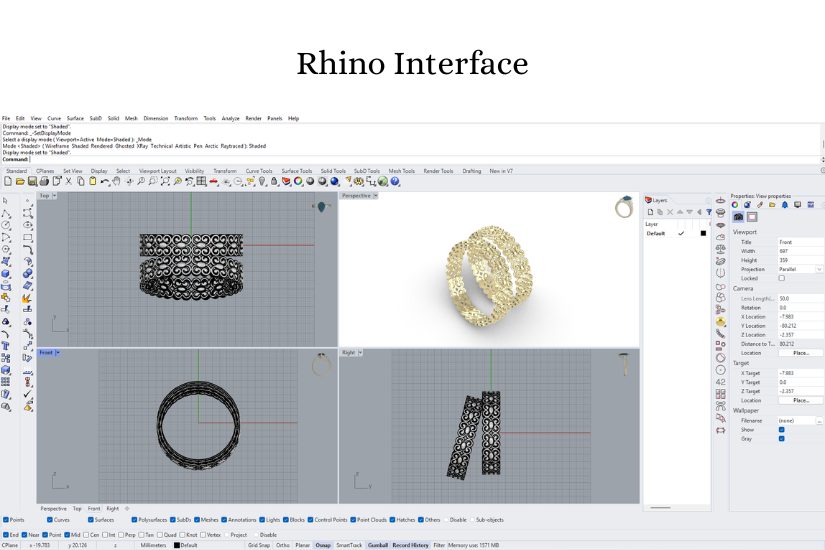Uncheck the End osnap checkbox
825x550 pixels.
click(x=6, y=535)
